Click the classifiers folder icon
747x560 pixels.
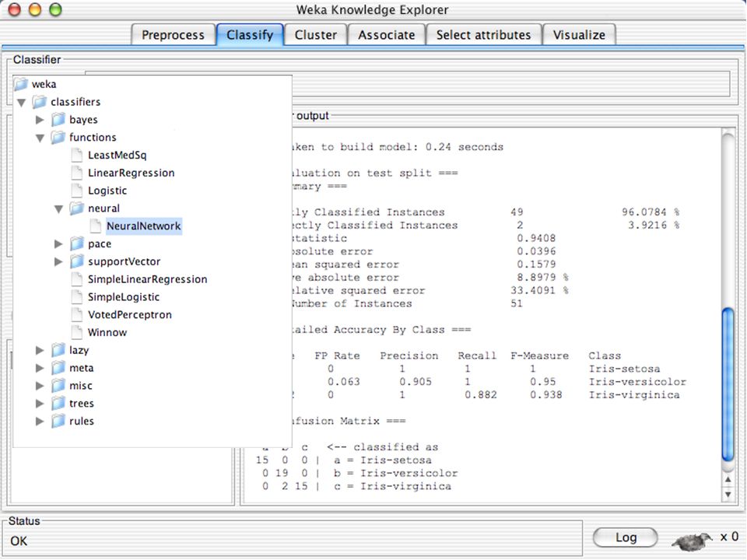tap(40, 102)
